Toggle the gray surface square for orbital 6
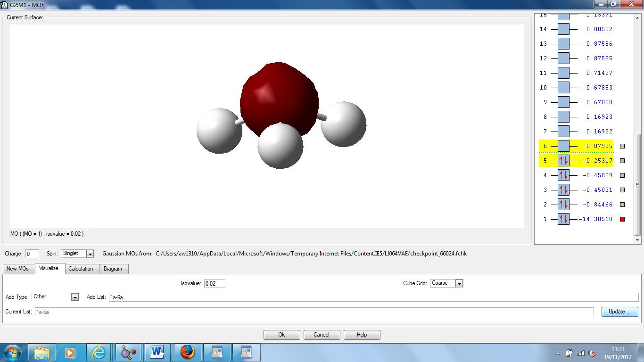 tap(622, 146)
